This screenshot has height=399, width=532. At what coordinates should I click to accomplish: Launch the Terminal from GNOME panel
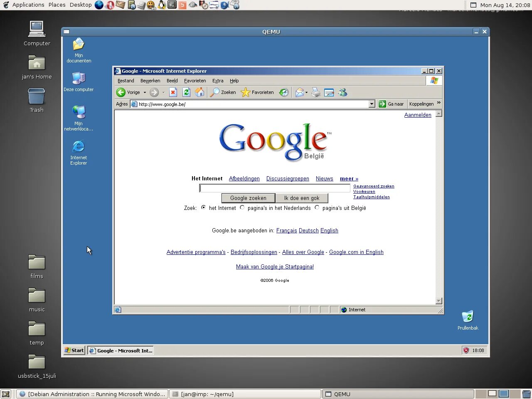pos(172,5)
